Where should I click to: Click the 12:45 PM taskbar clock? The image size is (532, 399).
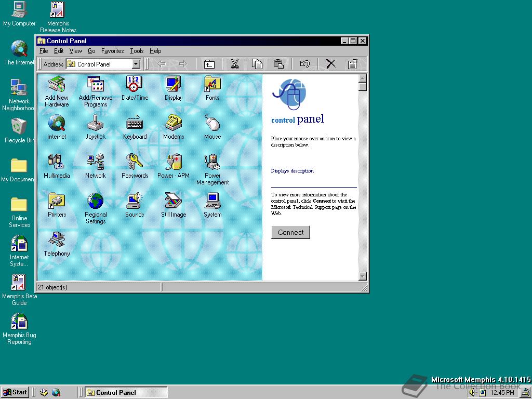tap(502, 393)
